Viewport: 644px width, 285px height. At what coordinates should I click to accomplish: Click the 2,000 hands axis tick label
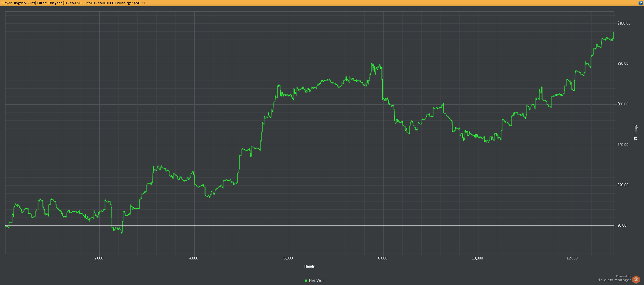tap(99, 258)
